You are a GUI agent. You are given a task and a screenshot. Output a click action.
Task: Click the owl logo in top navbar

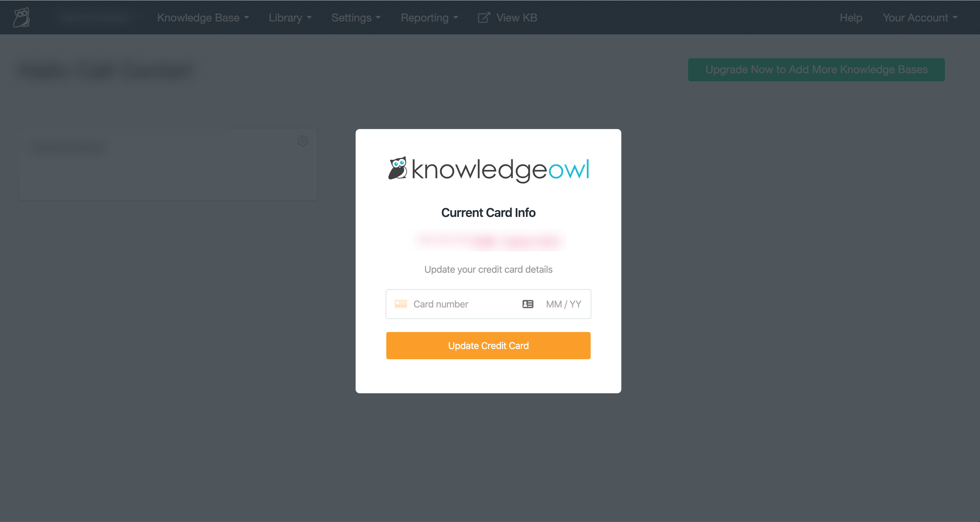22,17
